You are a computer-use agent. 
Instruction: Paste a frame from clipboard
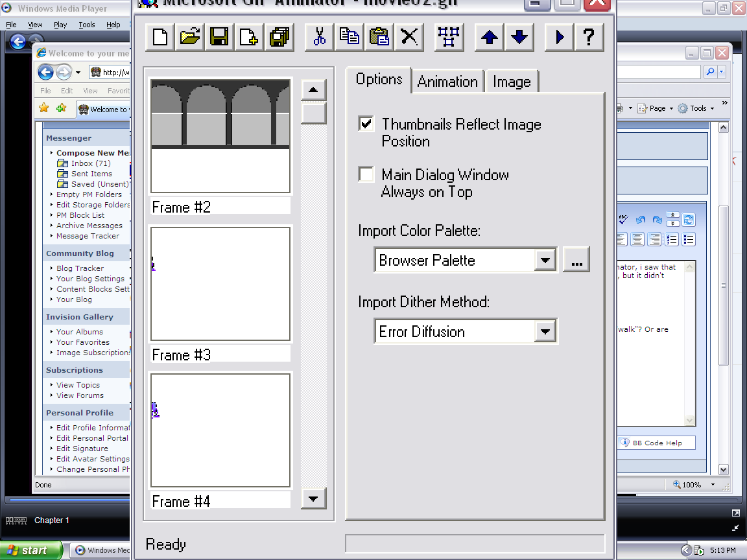(379, 37)
